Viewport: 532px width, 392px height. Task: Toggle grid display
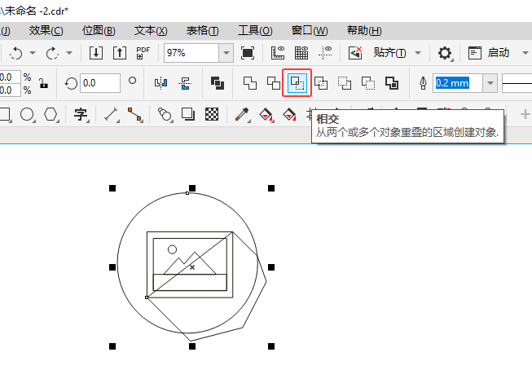pyautogui.click(x=301, y=53)
